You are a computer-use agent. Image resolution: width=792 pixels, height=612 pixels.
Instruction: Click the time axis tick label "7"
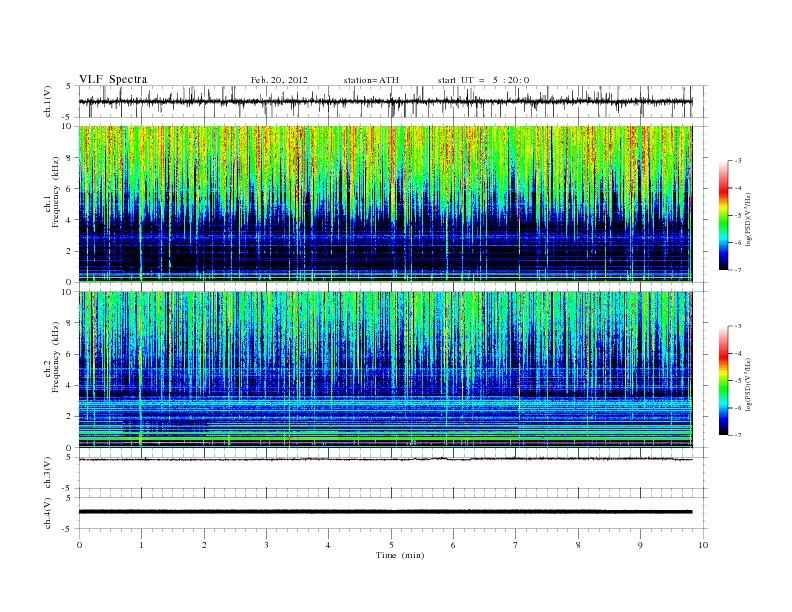click(516, 545)
